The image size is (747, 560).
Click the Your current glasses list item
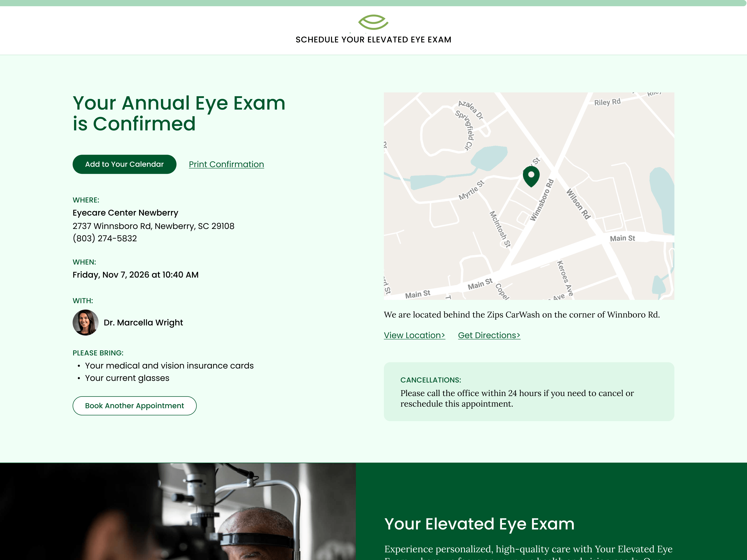(x=127, y=378)
